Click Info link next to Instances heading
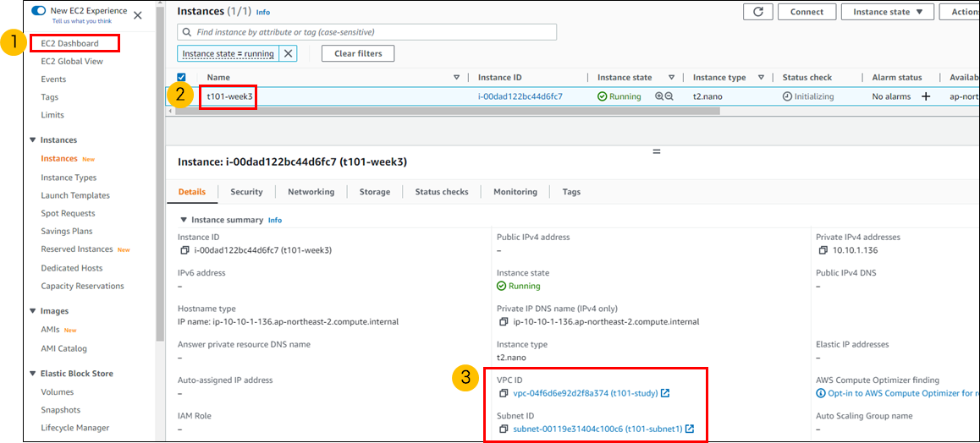The image size is (980, 443). coord(263,12)
